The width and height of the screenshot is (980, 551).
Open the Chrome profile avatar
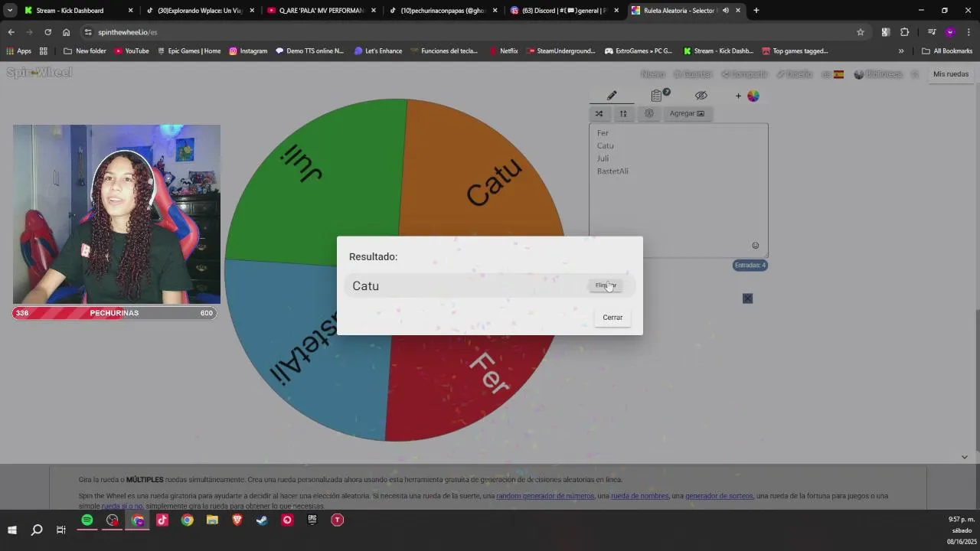950,32
